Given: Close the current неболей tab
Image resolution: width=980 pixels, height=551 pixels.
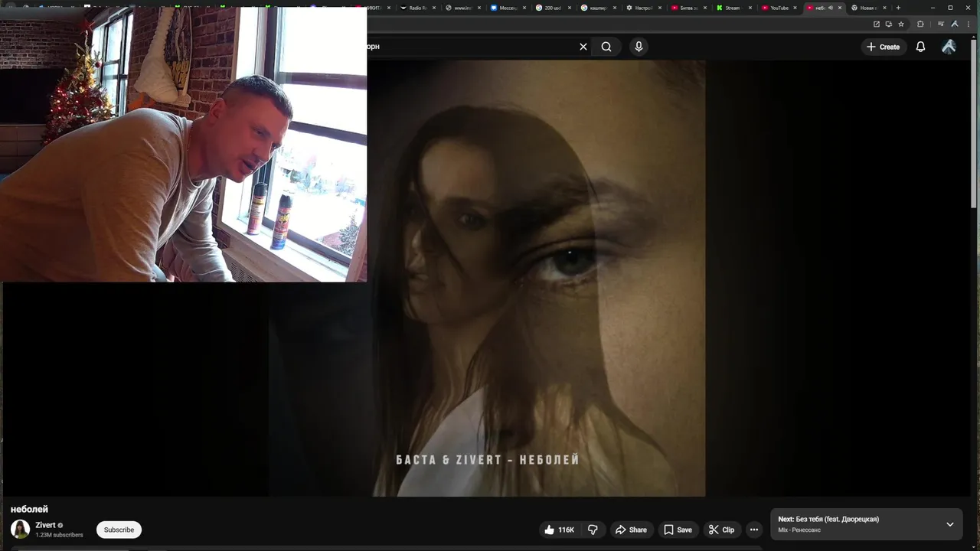Looking at the screenshot, I should pos(840,8).
